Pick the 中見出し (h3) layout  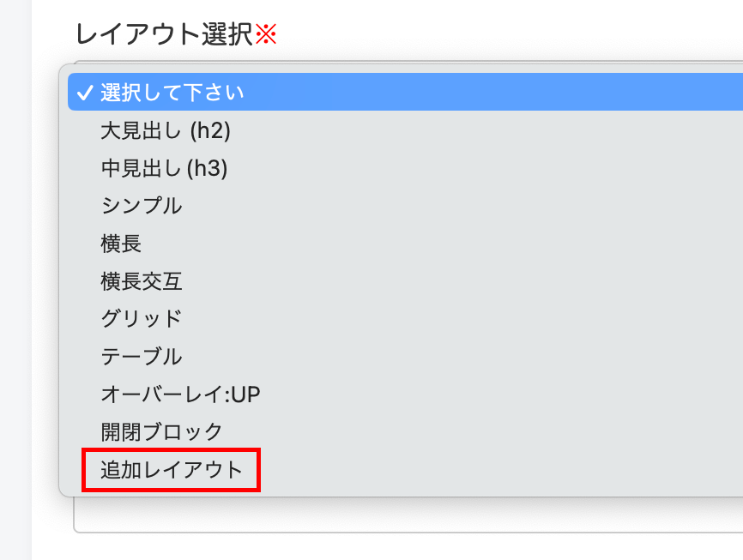click(164, 168)
